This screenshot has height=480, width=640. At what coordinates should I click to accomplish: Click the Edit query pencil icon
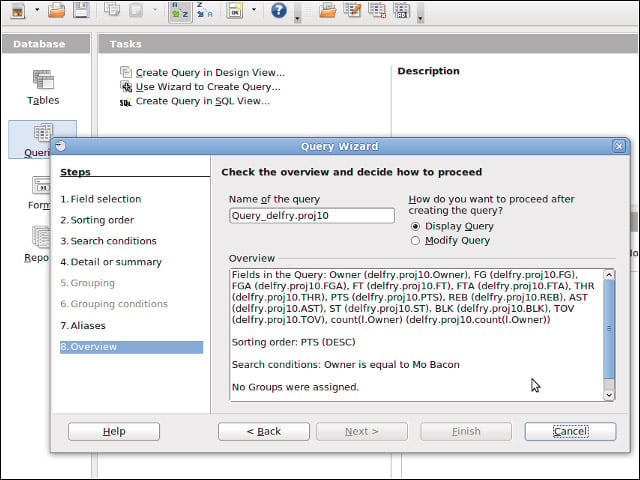coord(352,10)
